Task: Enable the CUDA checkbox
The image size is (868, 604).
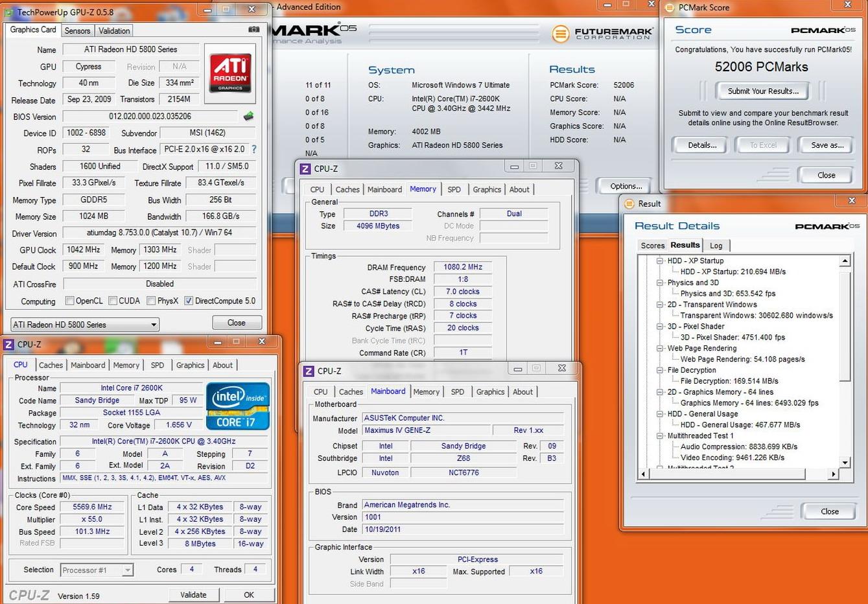Action: (x=113, y=301)
